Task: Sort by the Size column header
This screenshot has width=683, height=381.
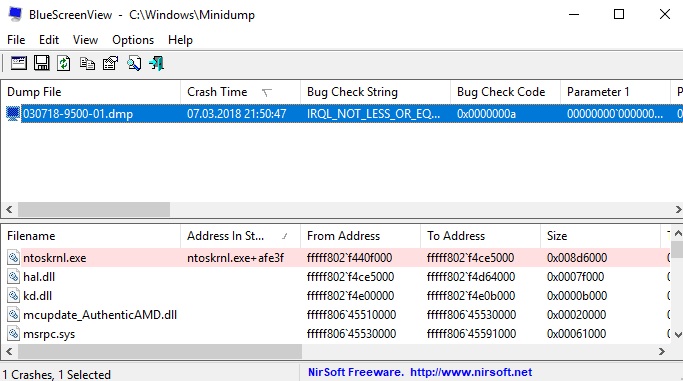Action: point(600,236)
